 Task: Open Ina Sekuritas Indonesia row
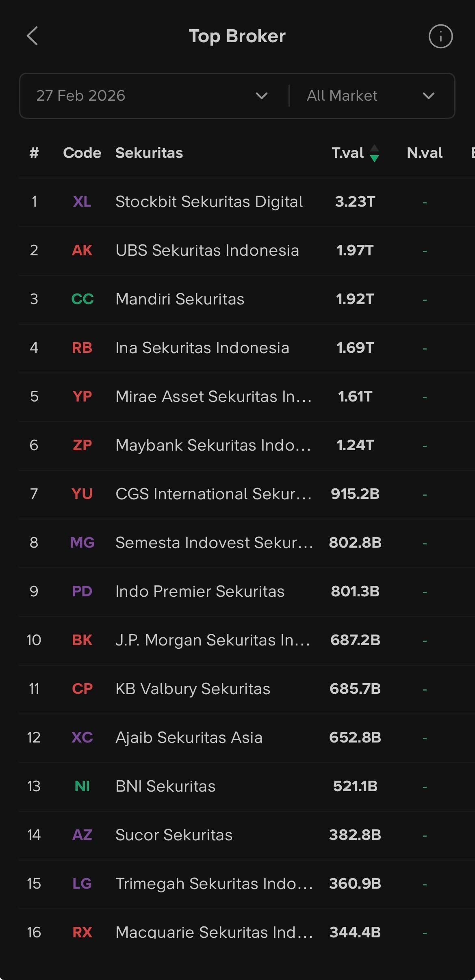202,348
